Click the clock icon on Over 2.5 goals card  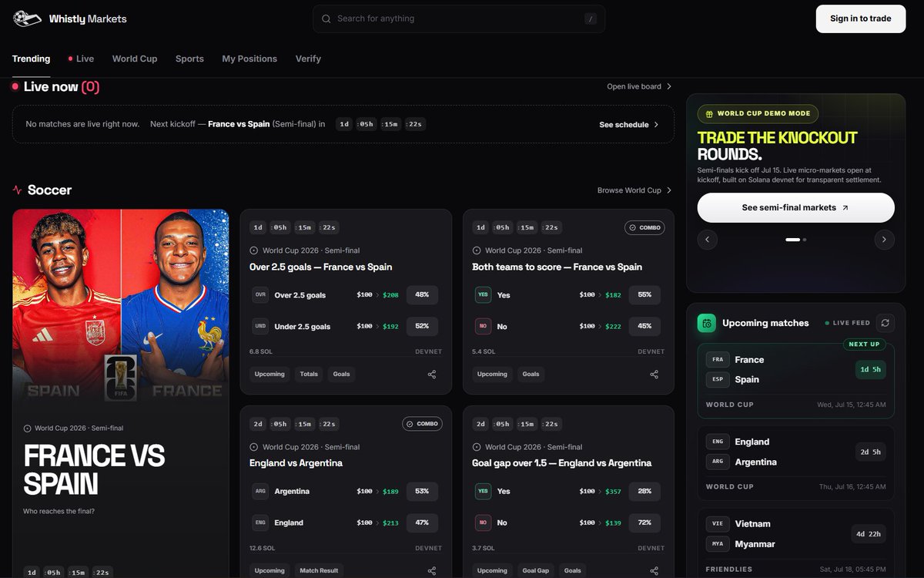pos(254,250)
